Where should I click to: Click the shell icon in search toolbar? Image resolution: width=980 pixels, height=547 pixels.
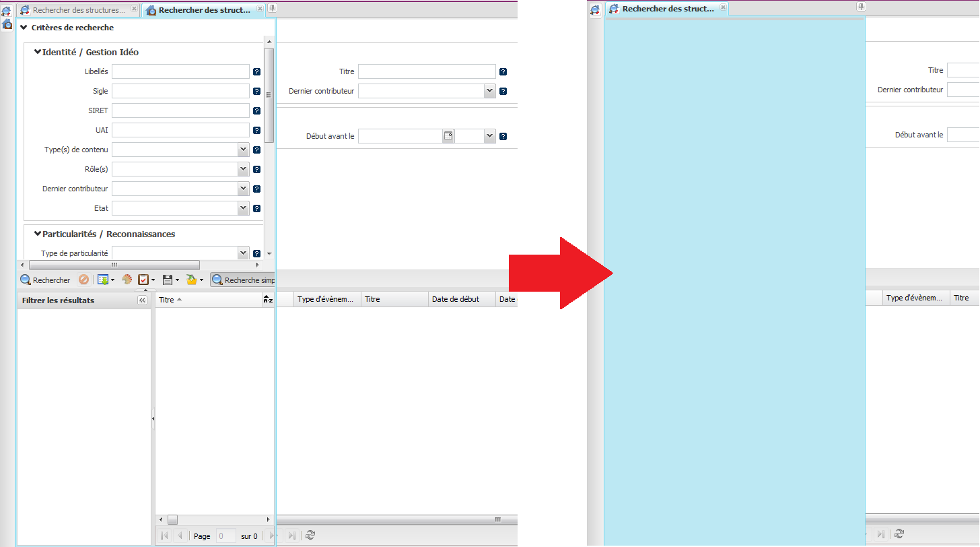(x=127, y=280)
